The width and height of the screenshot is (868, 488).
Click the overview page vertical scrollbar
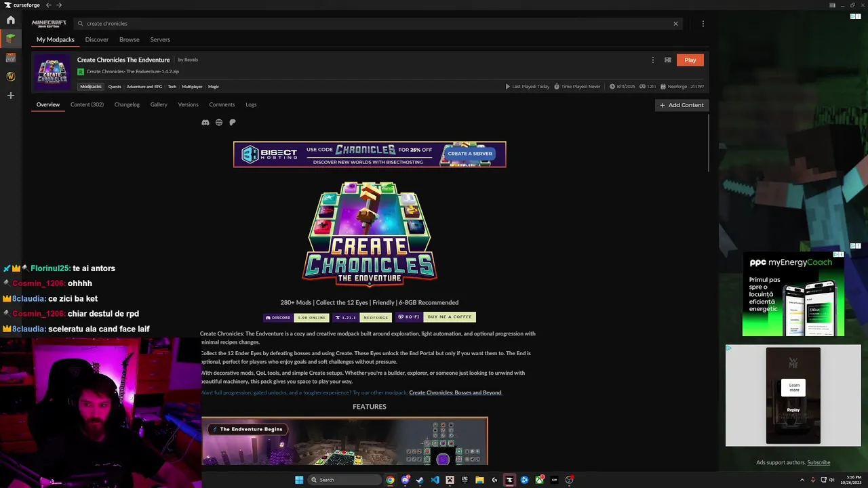point(708,143)
